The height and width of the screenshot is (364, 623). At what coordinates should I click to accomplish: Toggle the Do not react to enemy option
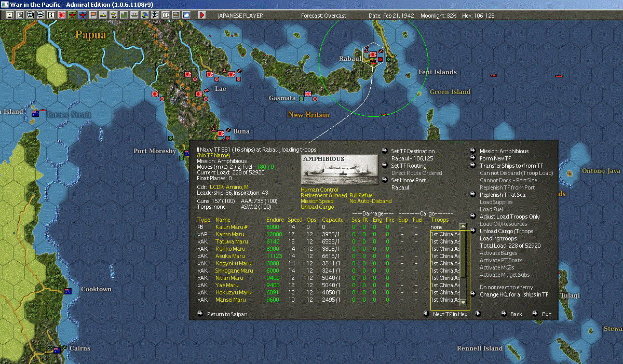pyautogui.click(x=506, y=288)
